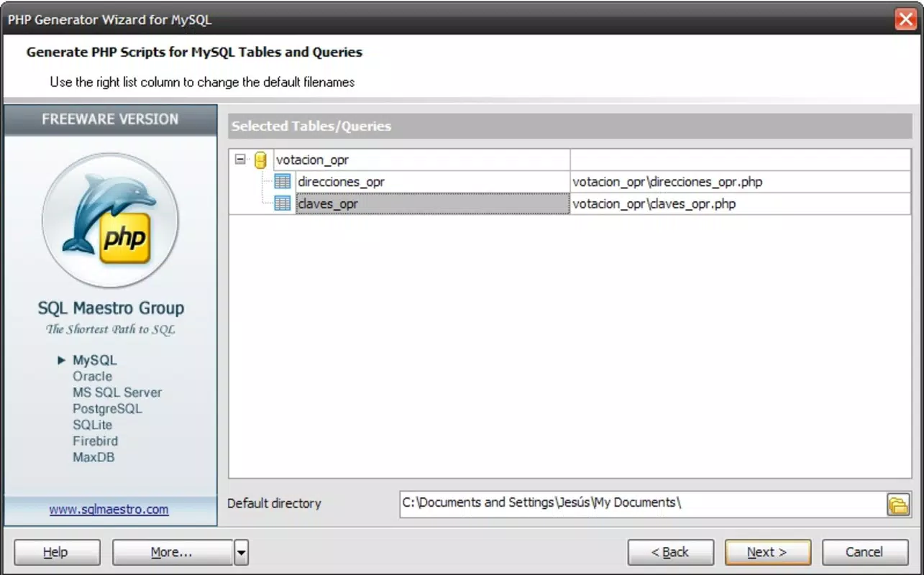Proceed with the Next button
The width and height of the screenshot is (924, 575).
(767, 552)
